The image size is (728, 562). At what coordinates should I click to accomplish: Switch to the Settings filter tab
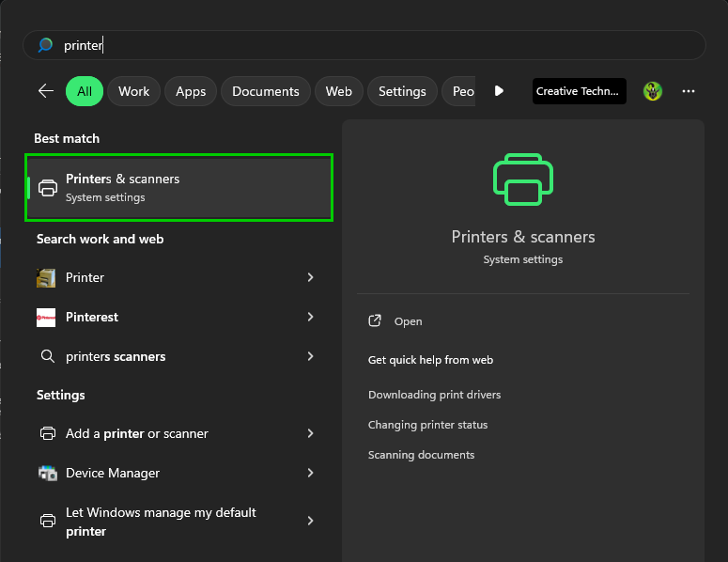[x=402, y=91]
